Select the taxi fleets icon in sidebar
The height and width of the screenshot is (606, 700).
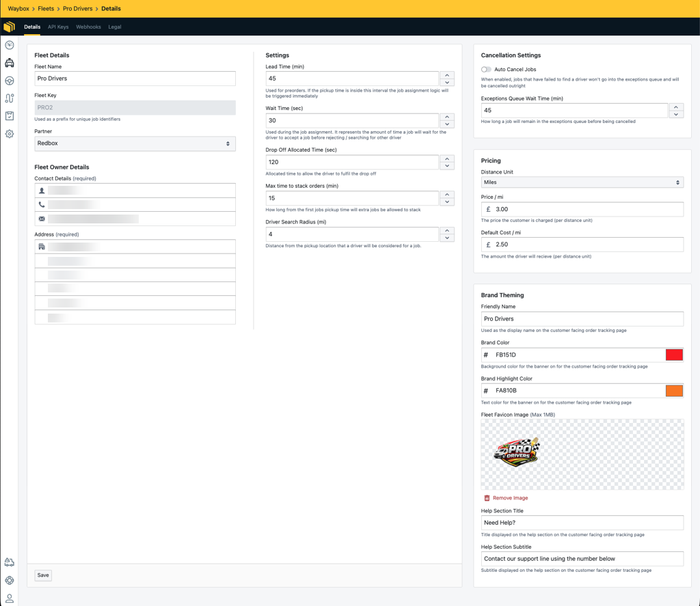click(10, 63)
